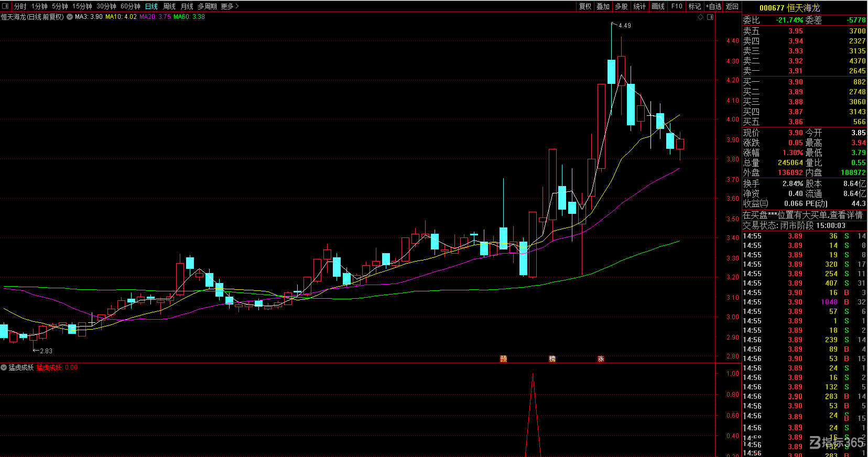Screen dimensions: 868x457
Task: Click the 卖三 order row at 3.93
Action: [804, 51]
